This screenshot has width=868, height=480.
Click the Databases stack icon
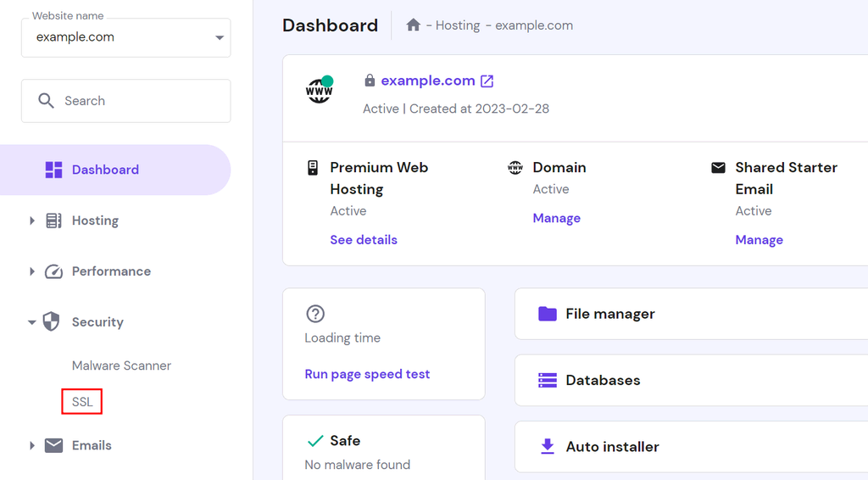548,380
